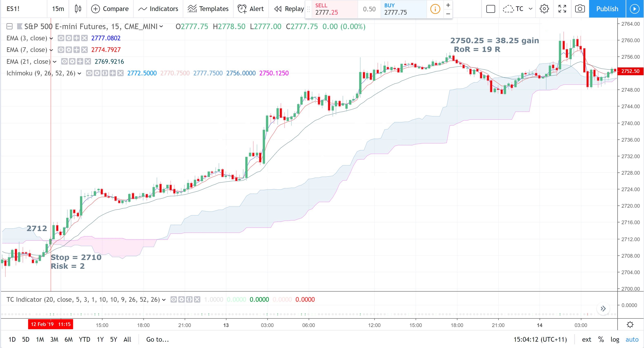Select the 5D time range
644x348 pixels.
tap(26, 339)
